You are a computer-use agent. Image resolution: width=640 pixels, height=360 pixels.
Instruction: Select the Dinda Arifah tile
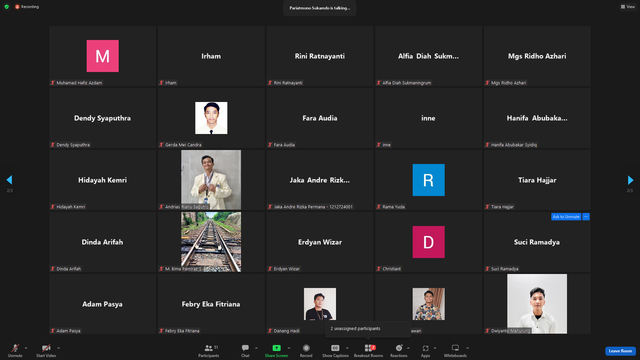[102, 242]
